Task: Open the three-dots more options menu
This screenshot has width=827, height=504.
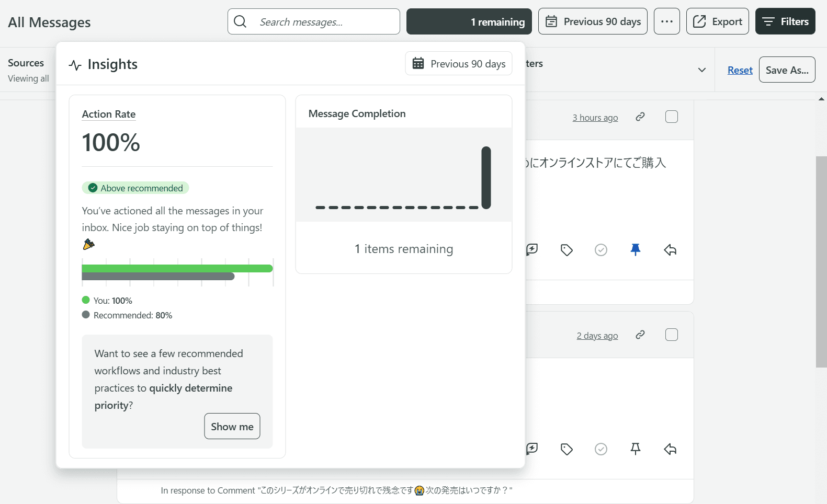Action: [666, 21]
